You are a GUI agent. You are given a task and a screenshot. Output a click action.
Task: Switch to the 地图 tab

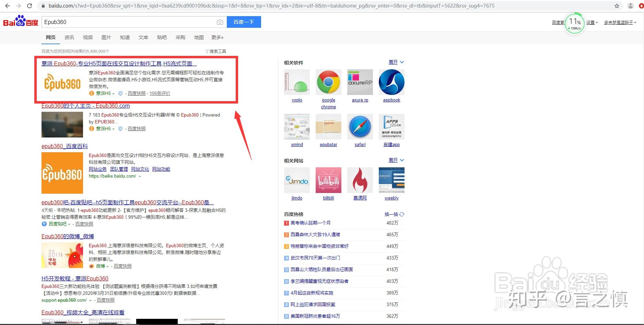pyautogui.click(x=199, y=37)
